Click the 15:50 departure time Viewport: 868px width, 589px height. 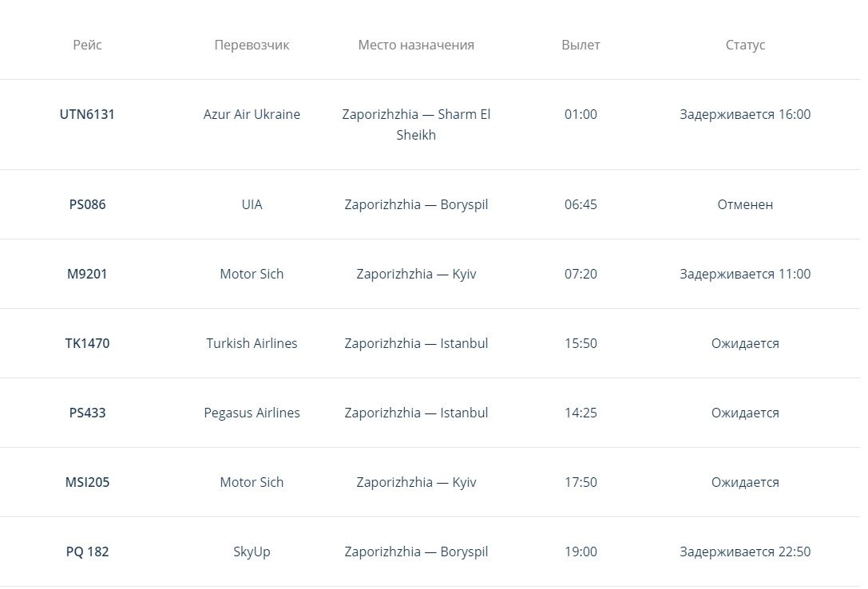(x=581, y=343)
